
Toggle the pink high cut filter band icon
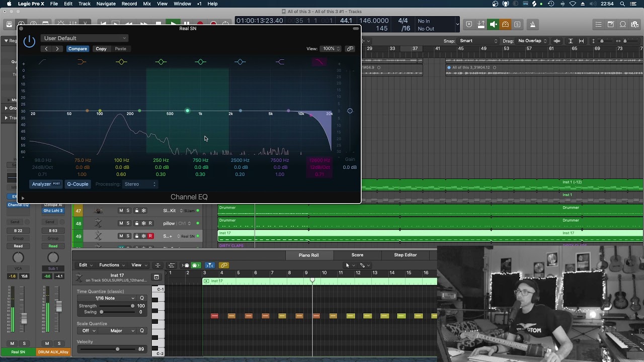tap(319, 62)
